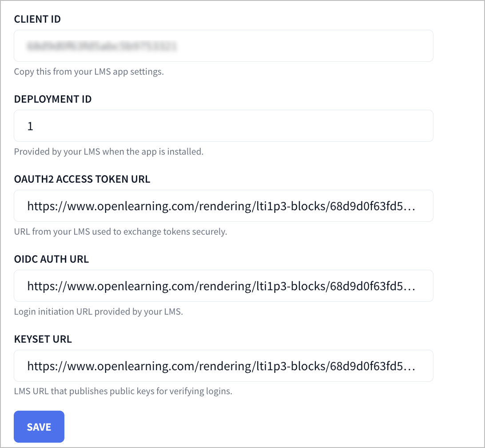This screenshot has width=485, height=448.
Task: Click "Copy this from your LMS app settings" hint
Action: tap(89, 72)
